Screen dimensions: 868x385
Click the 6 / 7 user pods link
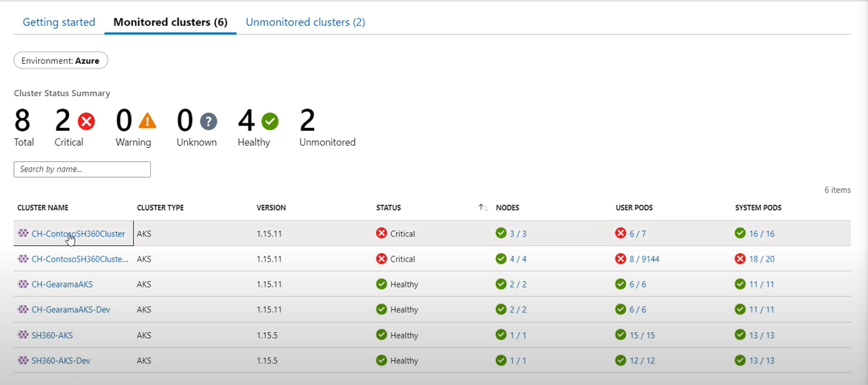(637, 234)
